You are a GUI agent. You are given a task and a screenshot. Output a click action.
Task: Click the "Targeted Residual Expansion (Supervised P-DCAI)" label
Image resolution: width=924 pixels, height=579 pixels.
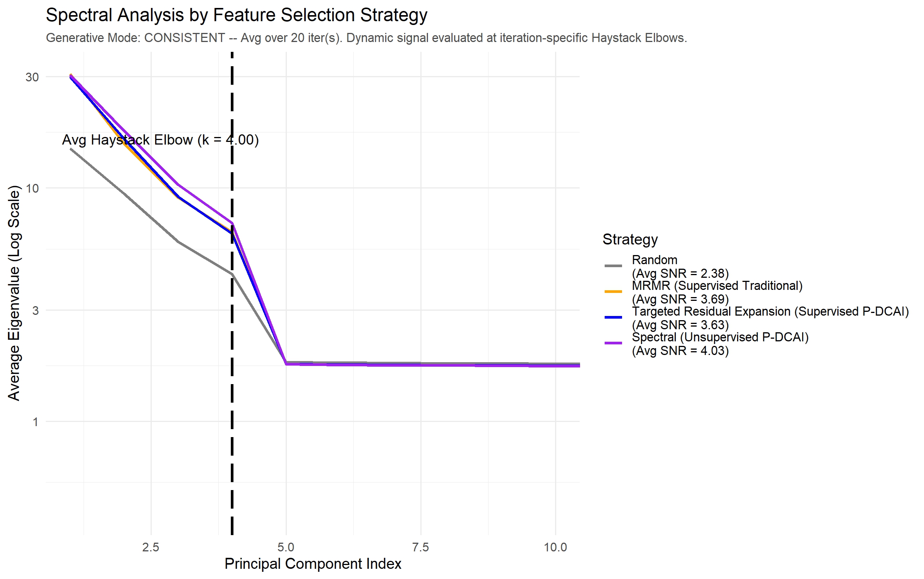coord(770,311)
